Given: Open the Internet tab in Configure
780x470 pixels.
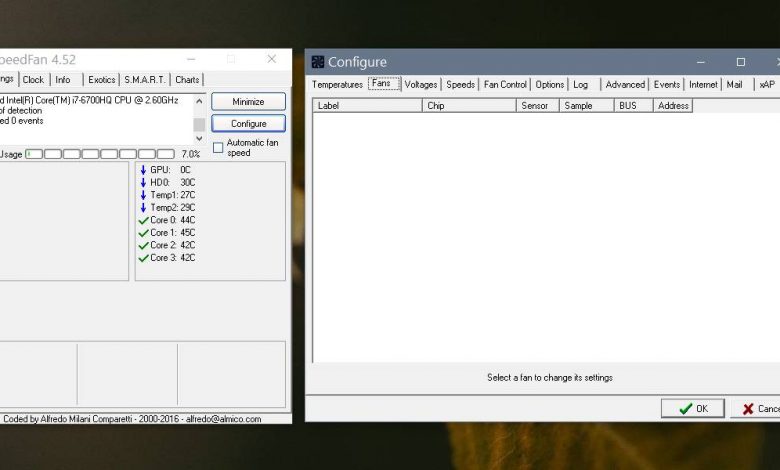Looking at the screenshot, I should point(703,85).
